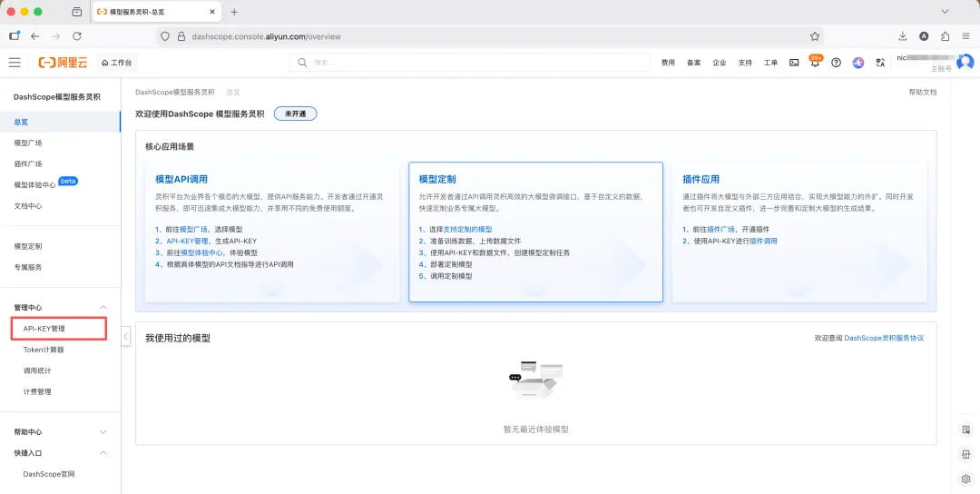The height and width of the screenshot is (494, 980).
Task: Click the settings gear icon bottom right
Action: click(x=965, y=479)
